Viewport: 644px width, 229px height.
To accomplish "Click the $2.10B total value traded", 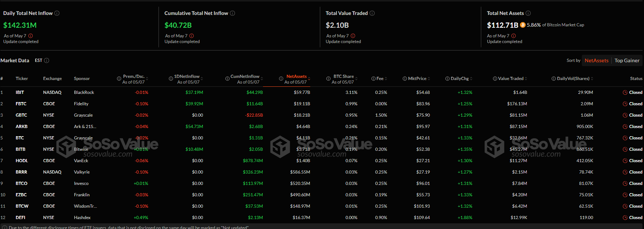I will coord(337,25).
